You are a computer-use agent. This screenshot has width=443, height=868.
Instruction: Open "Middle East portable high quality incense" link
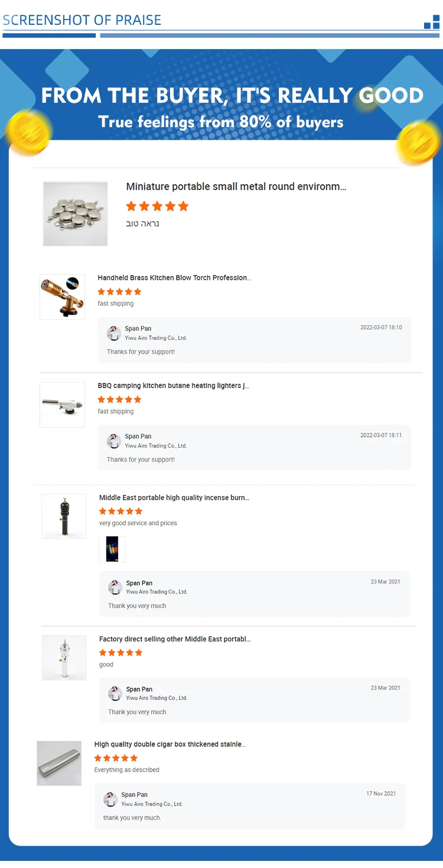(174, 498)
